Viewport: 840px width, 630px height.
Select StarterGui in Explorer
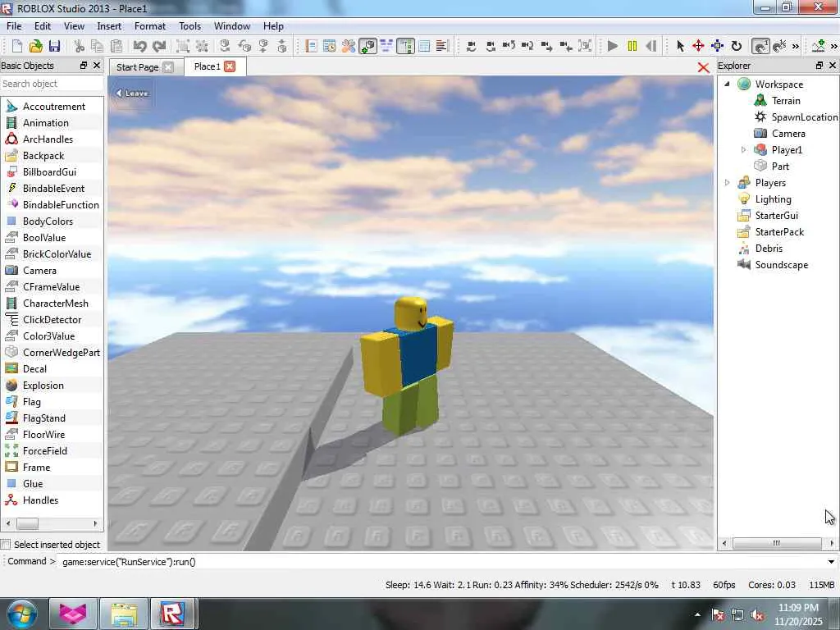(x=776, y=216)
